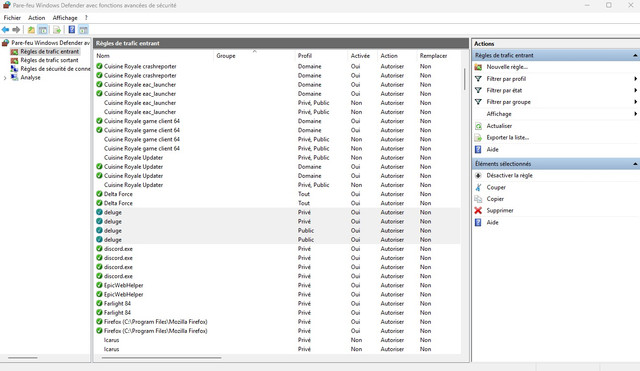Copy the selected rule with the Copier icon

478,199
